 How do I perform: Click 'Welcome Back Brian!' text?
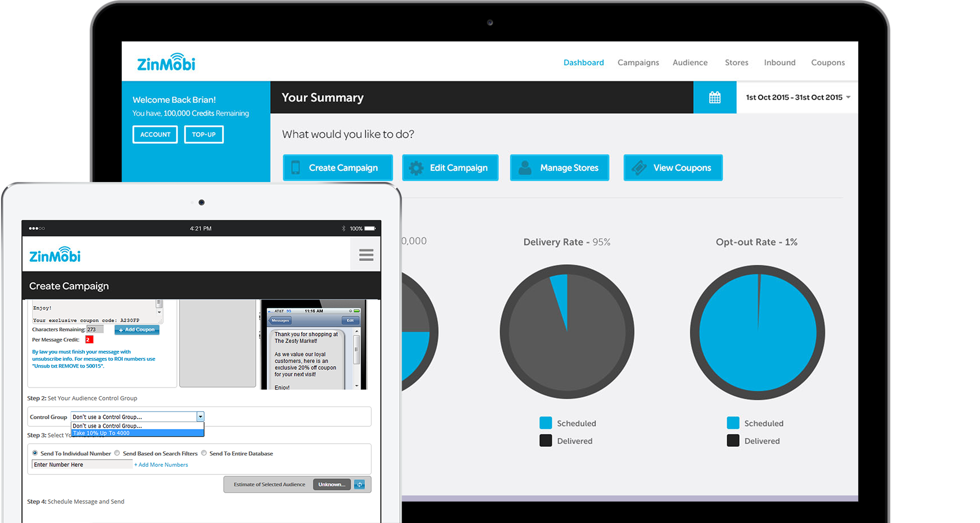coord(174,100)
